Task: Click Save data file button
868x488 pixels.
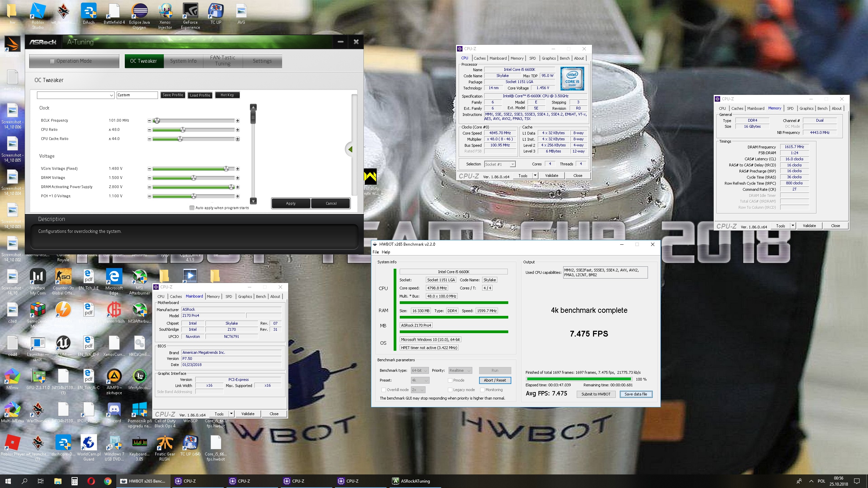Action: [x=636, y=394]
